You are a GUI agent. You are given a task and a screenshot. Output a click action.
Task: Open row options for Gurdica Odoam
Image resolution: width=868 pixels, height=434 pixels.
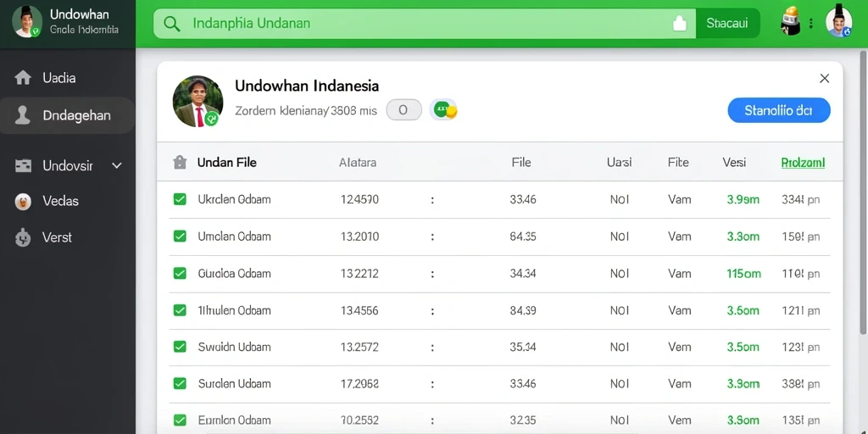click(432, 274)
